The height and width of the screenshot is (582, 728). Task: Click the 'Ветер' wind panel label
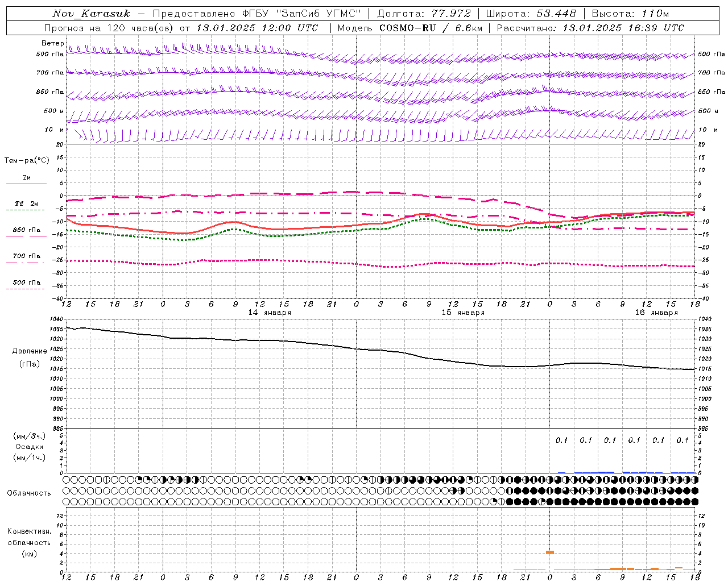(x=52, y=43)
